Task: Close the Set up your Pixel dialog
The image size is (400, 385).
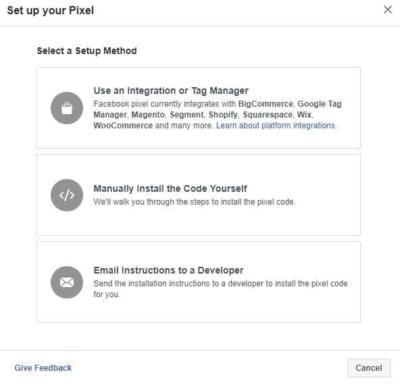Action: pos(388,10)
